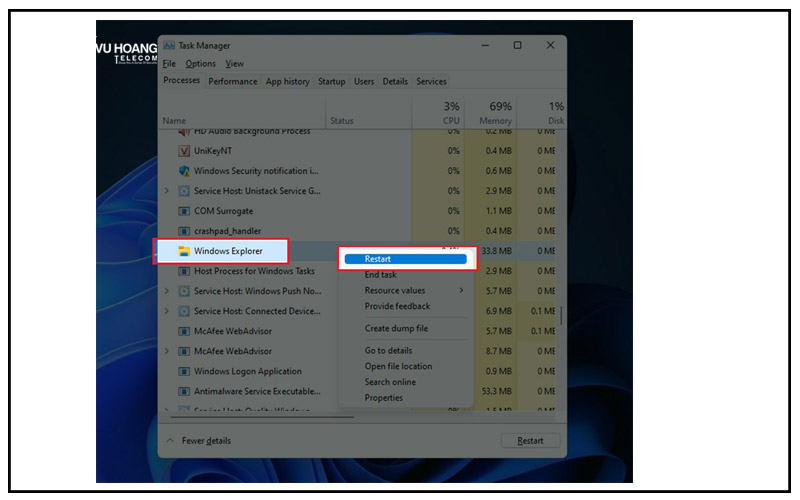
Task: Open the Startup tab
Action: [x=331, y=82]
